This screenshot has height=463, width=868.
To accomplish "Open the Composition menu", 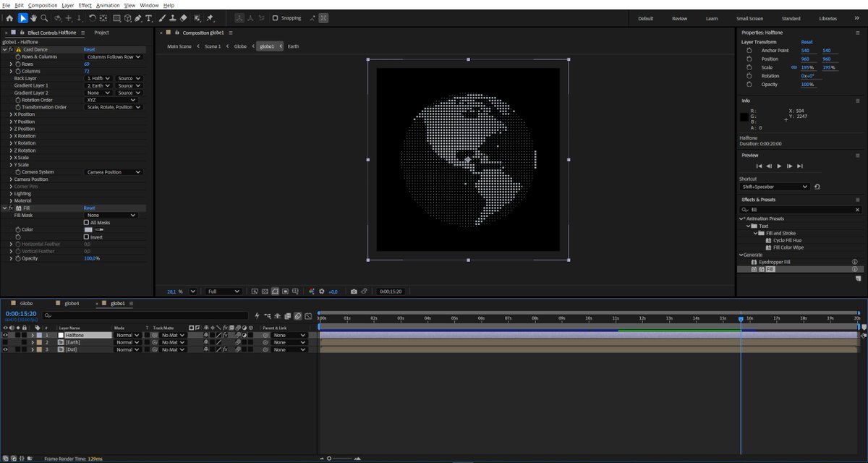I will (43, 5).
